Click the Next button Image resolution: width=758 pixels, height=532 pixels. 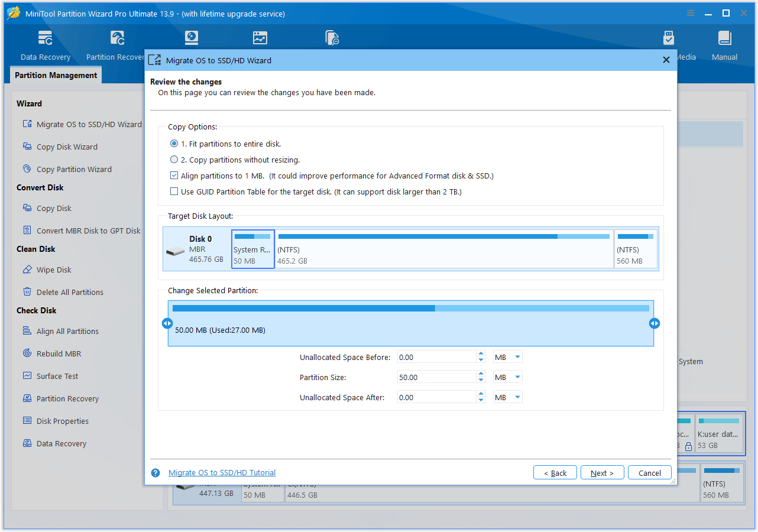click(602, 473)
